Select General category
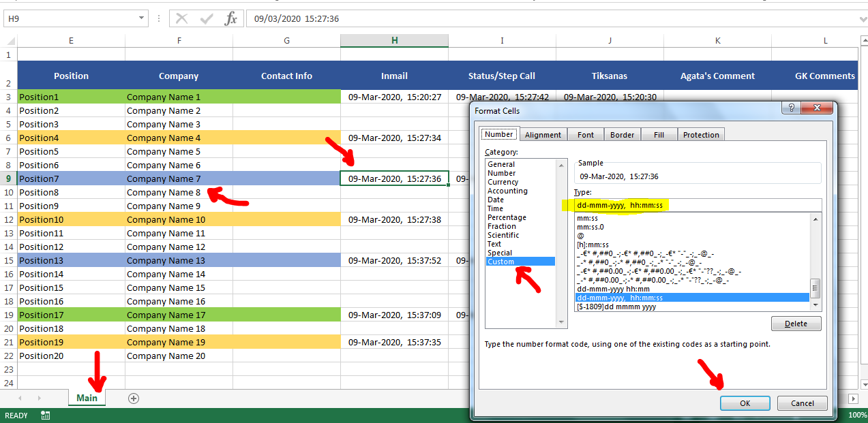 click(x=520, y=164)
